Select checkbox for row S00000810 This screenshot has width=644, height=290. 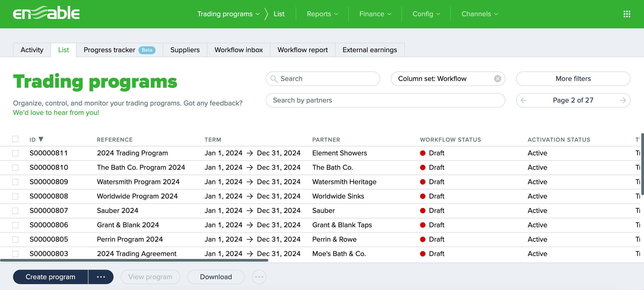(x=15, y=168)
